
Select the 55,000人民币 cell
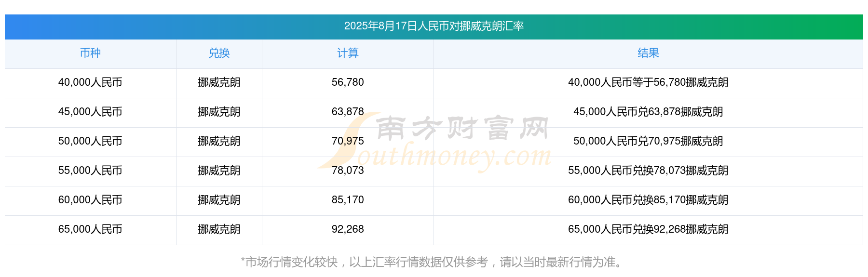pos(90,171)
